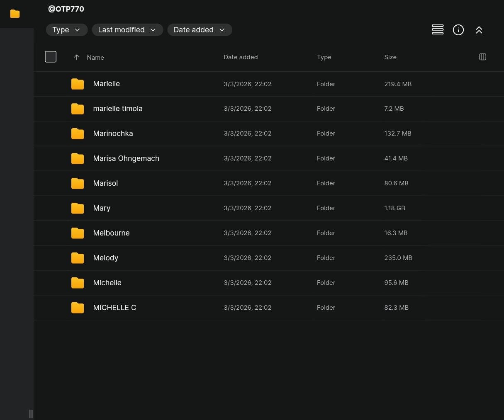Viewport: 504px width, 420px height.
Task: Click the list view layout icon
Action: coord(438,30)
